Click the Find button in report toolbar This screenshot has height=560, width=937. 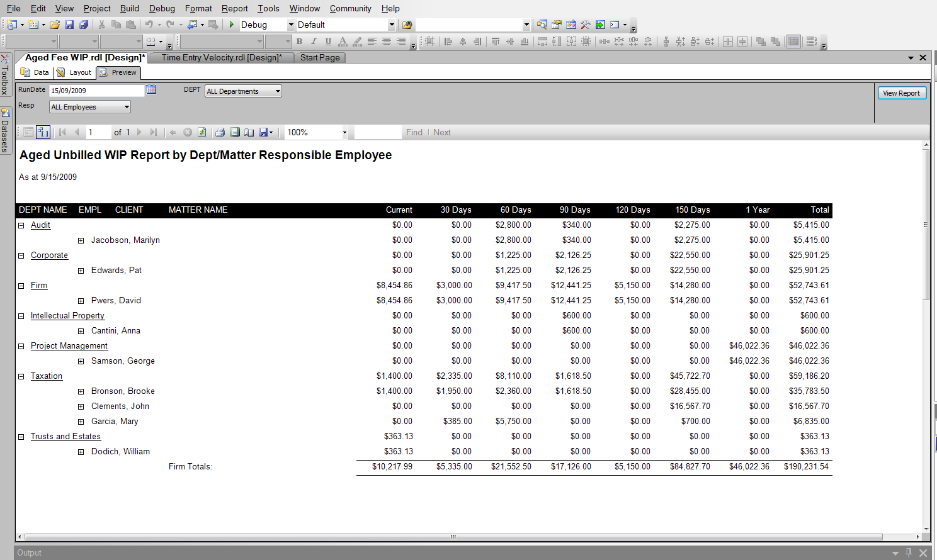[414, 132]
